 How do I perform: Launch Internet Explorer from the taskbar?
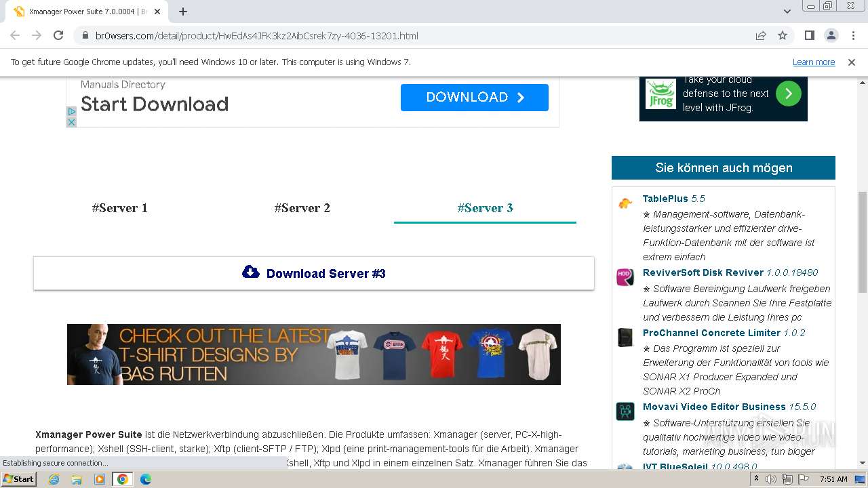[54, 479]
